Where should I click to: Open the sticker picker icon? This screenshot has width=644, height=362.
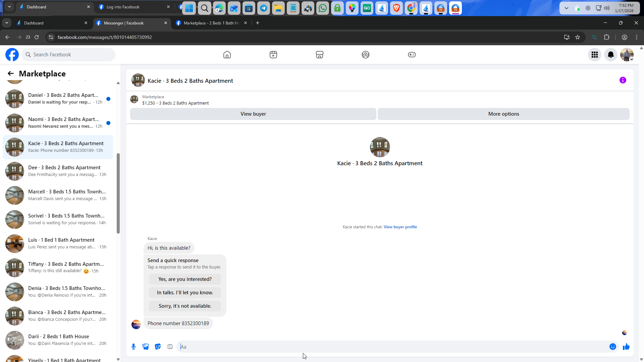click(x=158, y=347)
